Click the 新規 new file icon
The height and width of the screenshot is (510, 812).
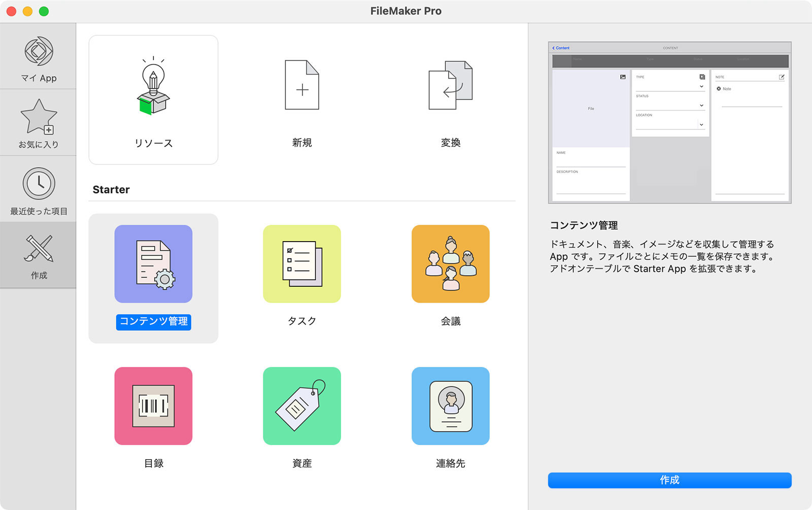(301, 86)
